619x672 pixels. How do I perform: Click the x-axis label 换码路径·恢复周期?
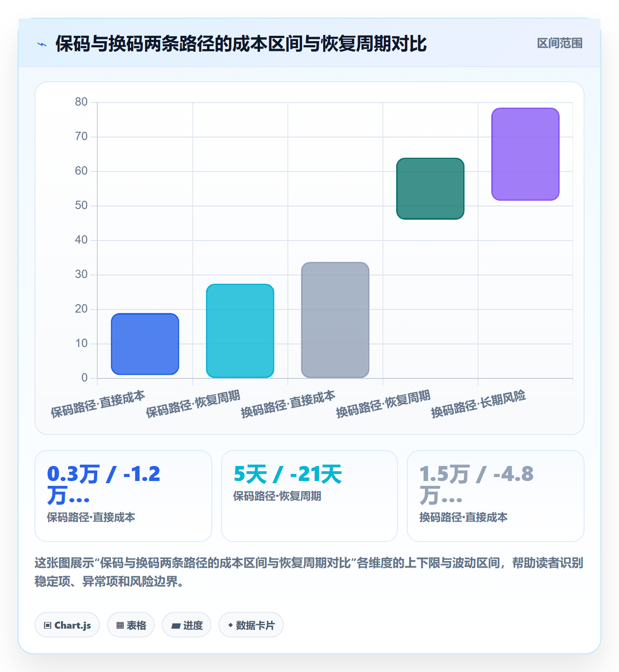pyautogui.click(x=383, y=404)
